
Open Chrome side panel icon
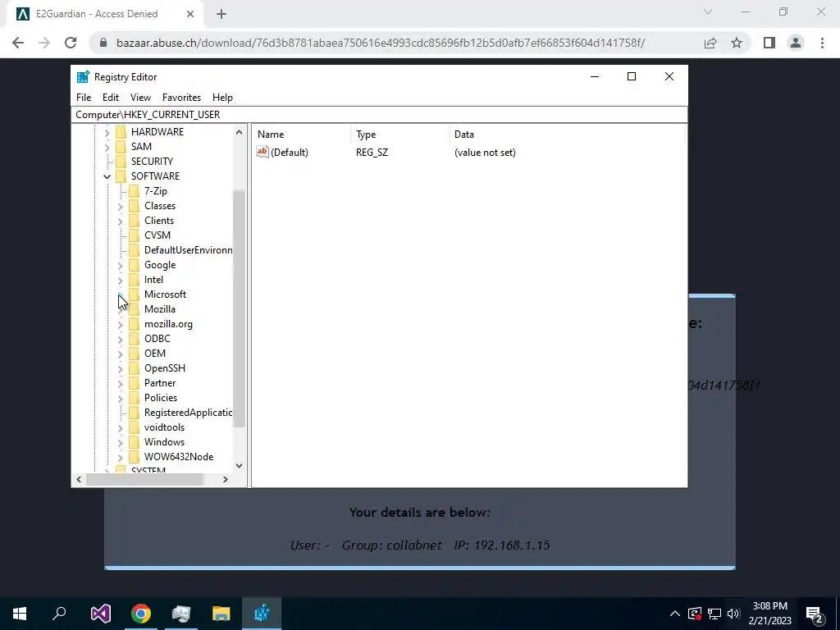point(769,43)
